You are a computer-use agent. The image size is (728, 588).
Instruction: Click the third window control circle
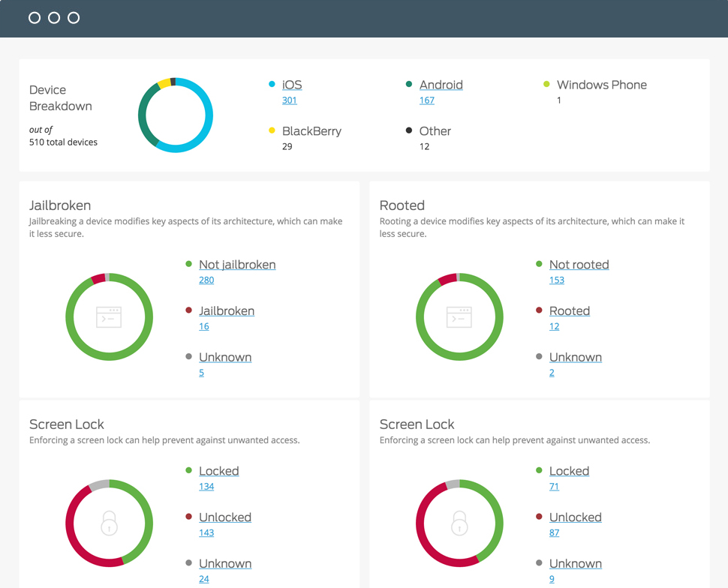tap(74, 18)
